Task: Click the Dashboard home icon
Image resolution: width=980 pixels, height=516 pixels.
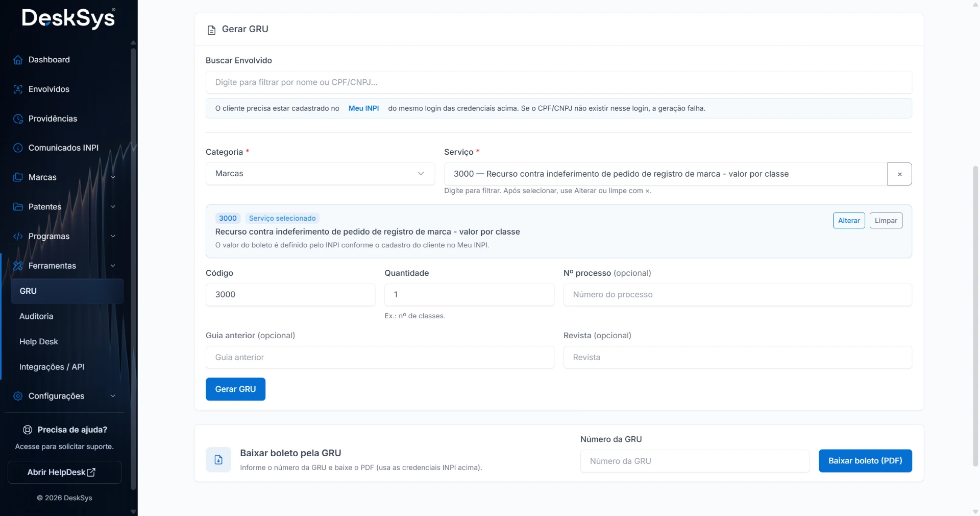Action: [18, 60]
